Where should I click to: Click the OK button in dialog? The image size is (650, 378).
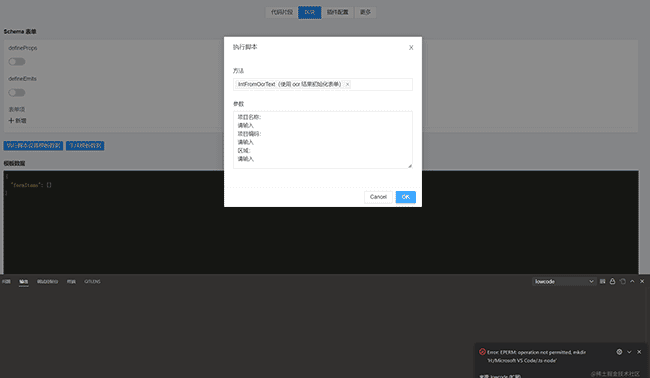[405, 197]
